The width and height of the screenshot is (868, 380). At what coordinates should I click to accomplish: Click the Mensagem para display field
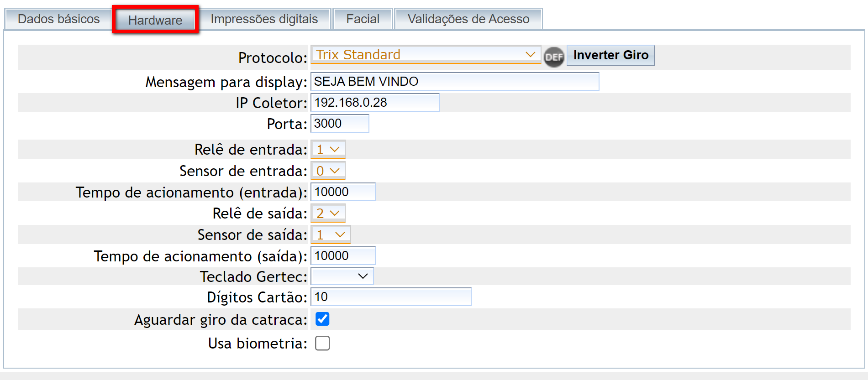click(454, 82)
